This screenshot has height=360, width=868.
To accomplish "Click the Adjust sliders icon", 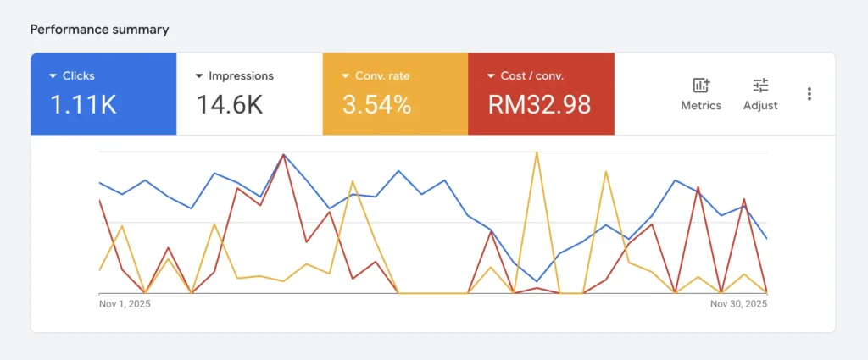I will coord(760,86).
